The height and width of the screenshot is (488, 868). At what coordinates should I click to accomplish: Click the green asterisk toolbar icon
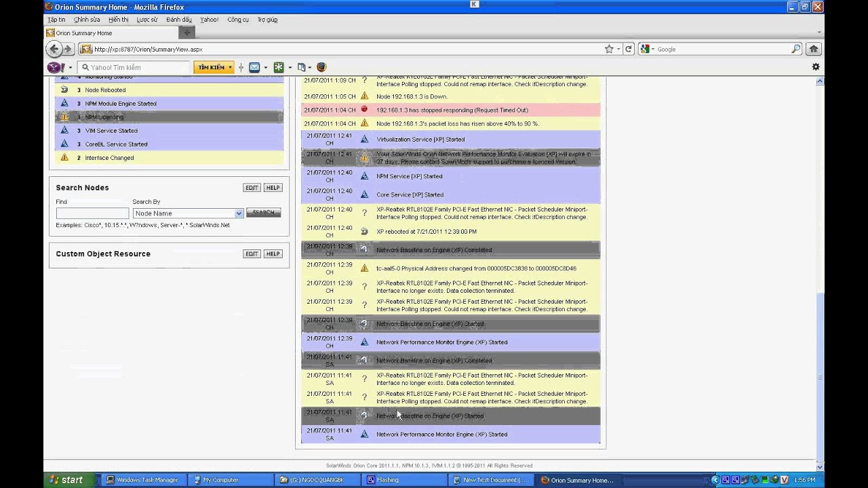coord(279,67)
